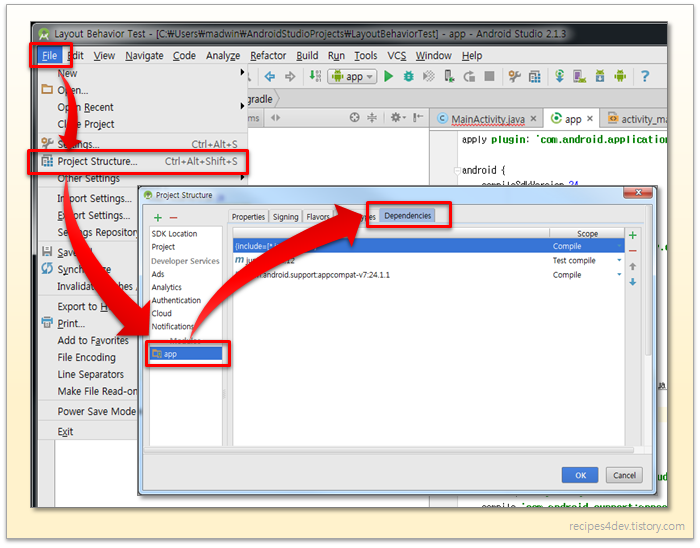Open Test compile scope dropdown
The width and height of the screenshot is (700, 548).
coord(619,260)
